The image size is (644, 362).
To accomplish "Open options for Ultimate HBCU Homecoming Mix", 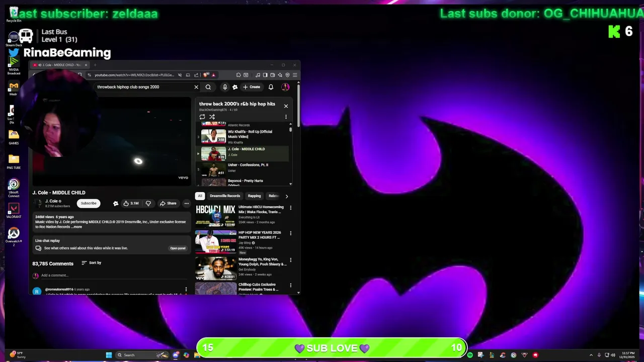I will [x=290, y=208].
